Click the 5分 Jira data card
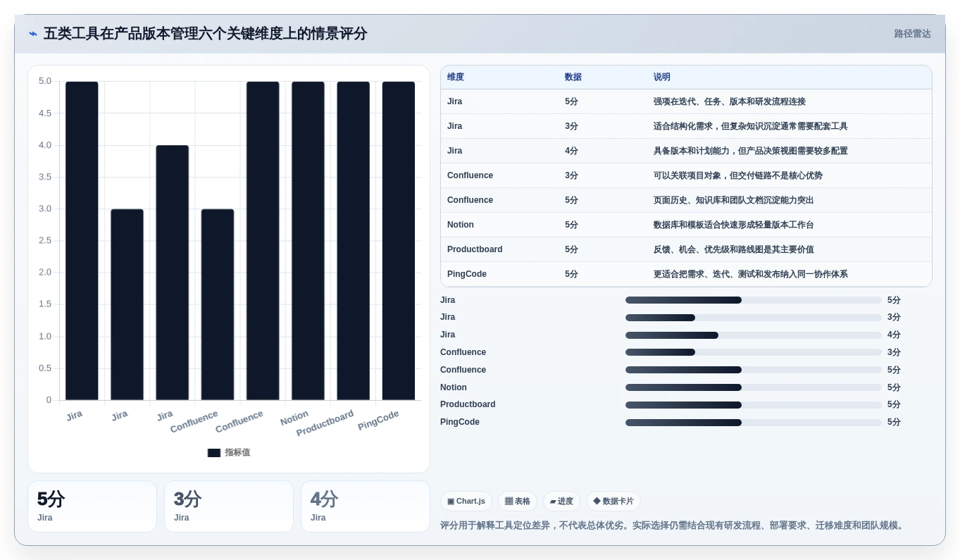 tap(92, 506)
